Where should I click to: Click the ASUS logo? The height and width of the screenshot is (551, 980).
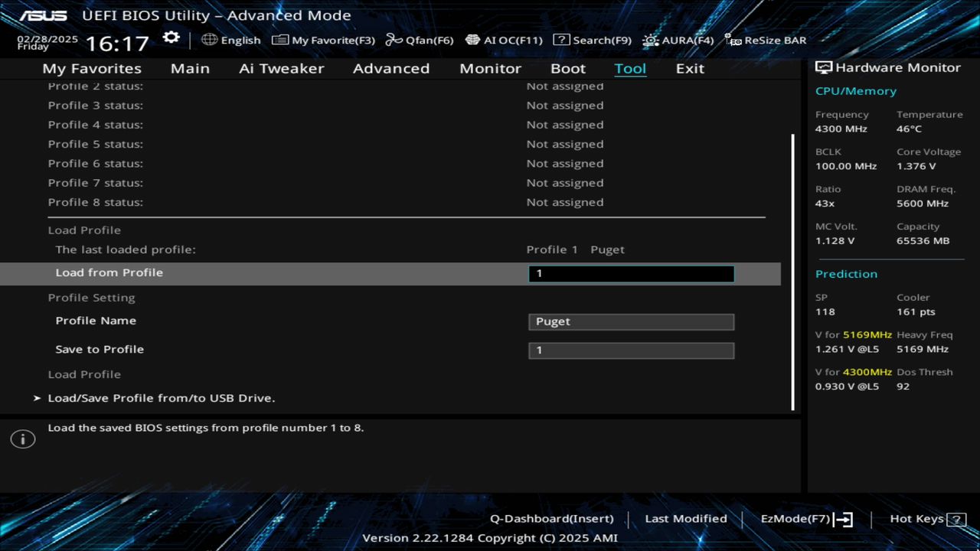pos(43,15)
